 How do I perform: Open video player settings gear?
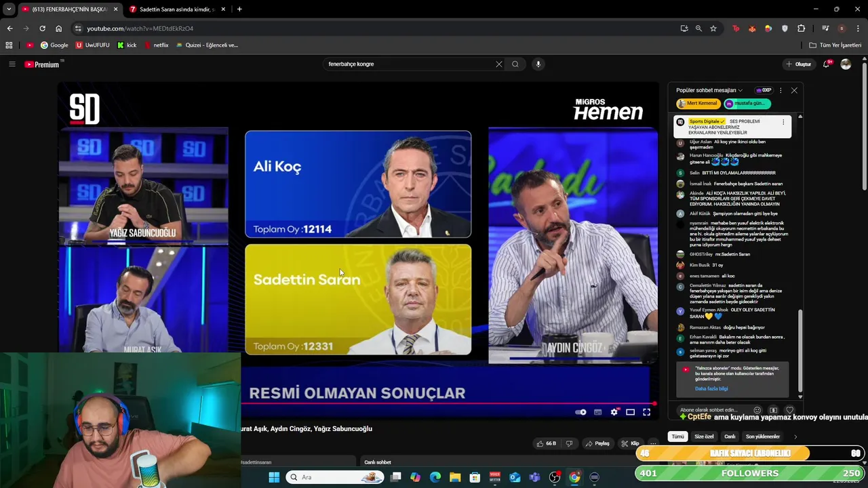tap(614, 412)
